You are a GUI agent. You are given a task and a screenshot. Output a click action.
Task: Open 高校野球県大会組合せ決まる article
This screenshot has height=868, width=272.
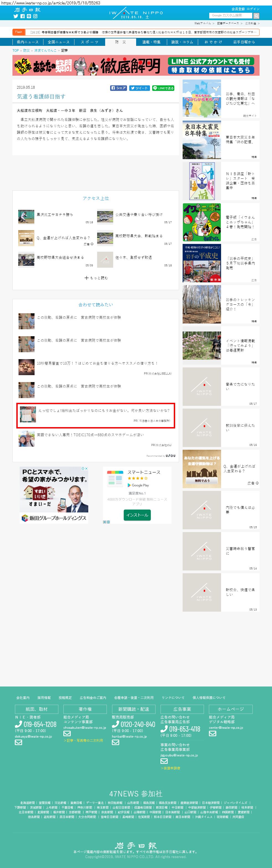point(60,257)
